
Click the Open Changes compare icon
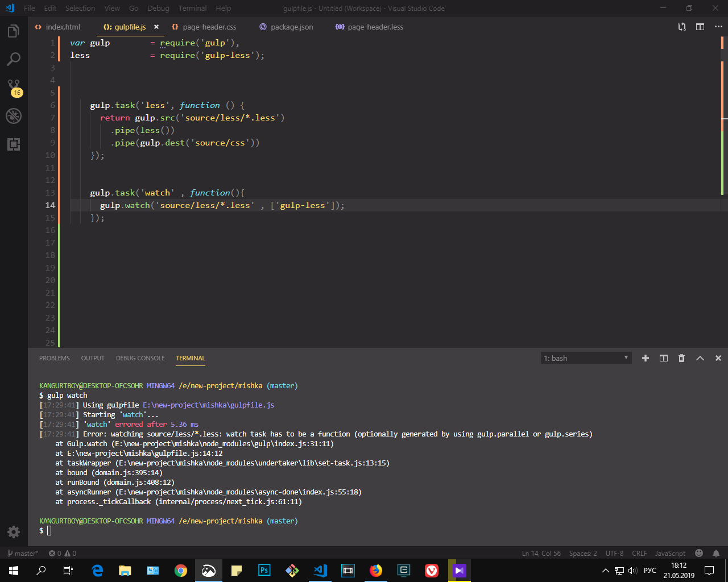(x=682, y=27)
